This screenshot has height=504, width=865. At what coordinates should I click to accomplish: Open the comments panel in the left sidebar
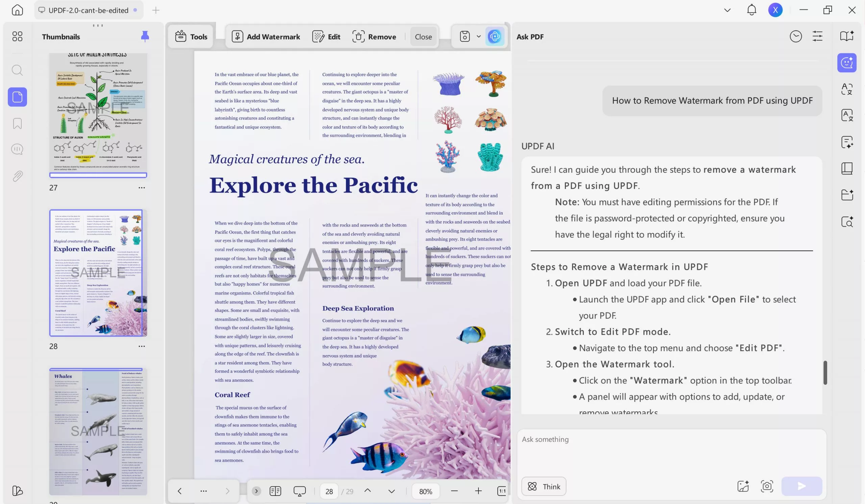coord(17,149)
